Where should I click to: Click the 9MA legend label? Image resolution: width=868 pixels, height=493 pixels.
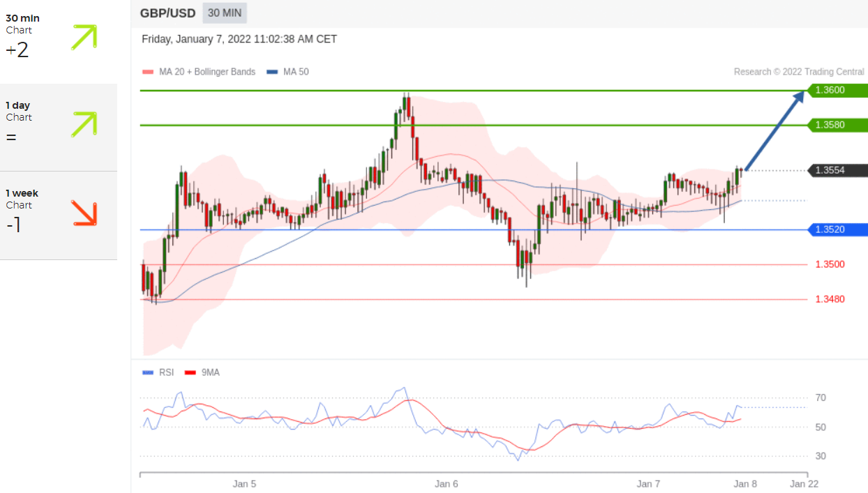point(211,372)
